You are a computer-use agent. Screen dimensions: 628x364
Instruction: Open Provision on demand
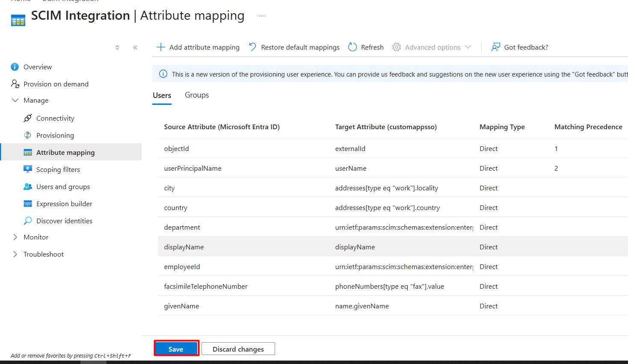56,84
